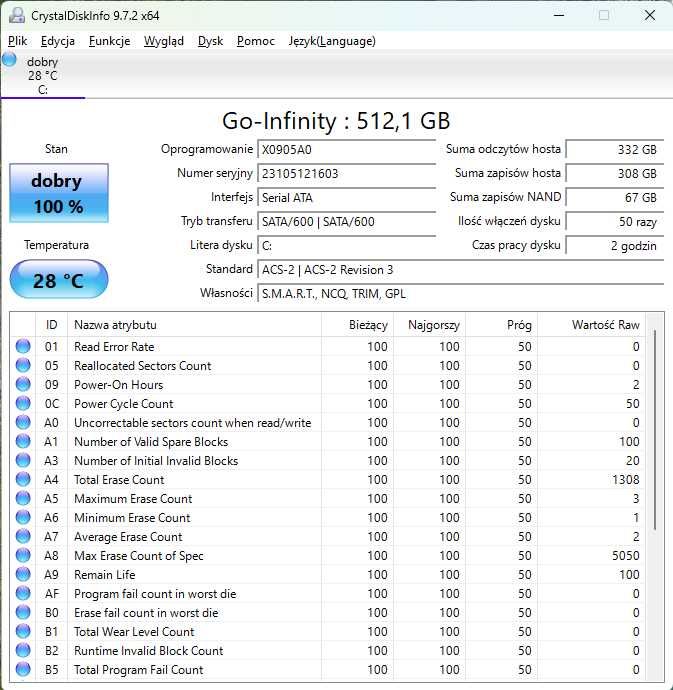The image size is (673, 690).
Task: Open the Edycja menu
Action: pos(58,41)
